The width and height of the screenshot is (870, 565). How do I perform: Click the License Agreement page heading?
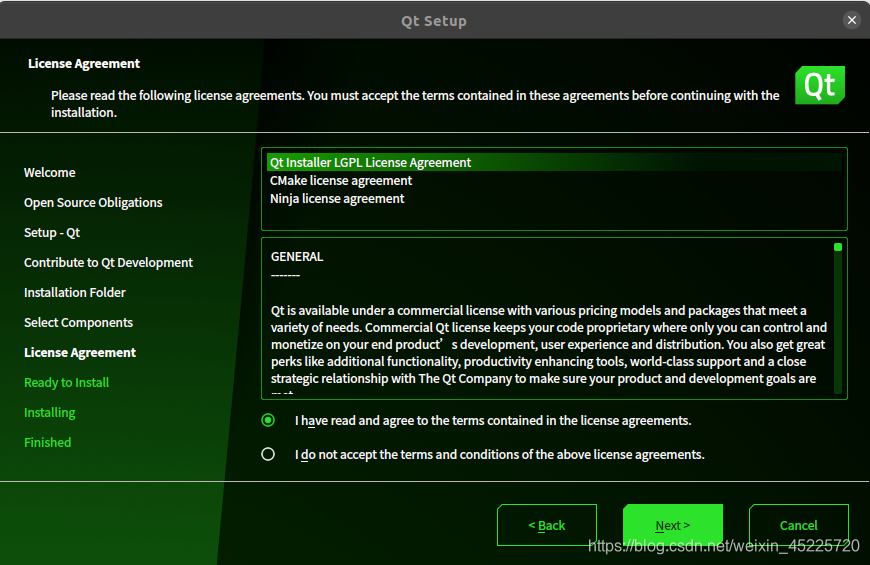pos(84,63)
